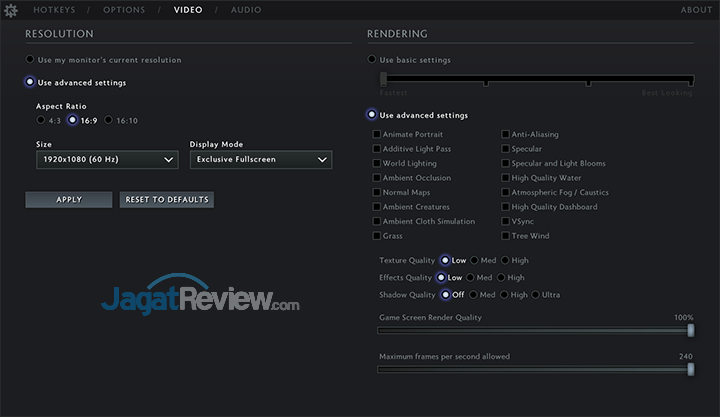
Task: Open the Display Mode dropdown
Action: pos(260,159)
